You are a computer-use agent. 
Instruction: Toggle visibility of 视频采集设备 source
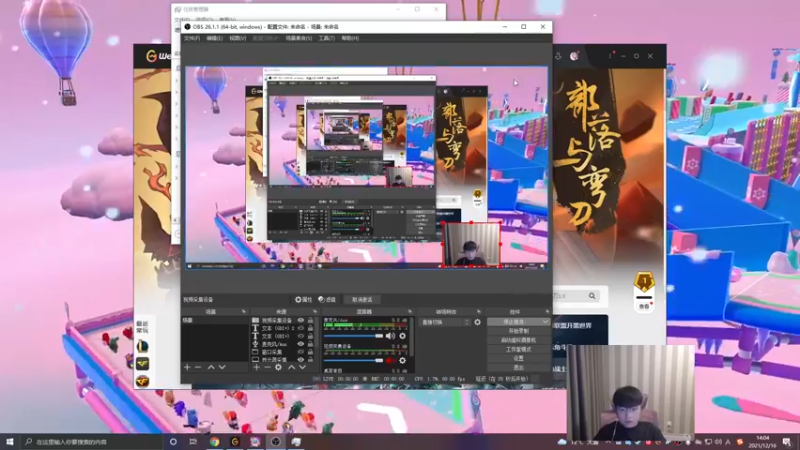point(301,320)
